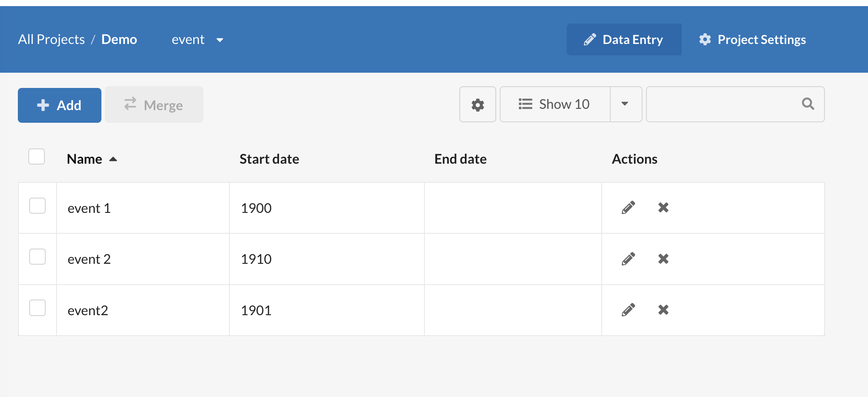Open the Show 10 dropdown arrow
This screenshot has width=868, height=397.
pyautogui.click(x=626, y=104)
